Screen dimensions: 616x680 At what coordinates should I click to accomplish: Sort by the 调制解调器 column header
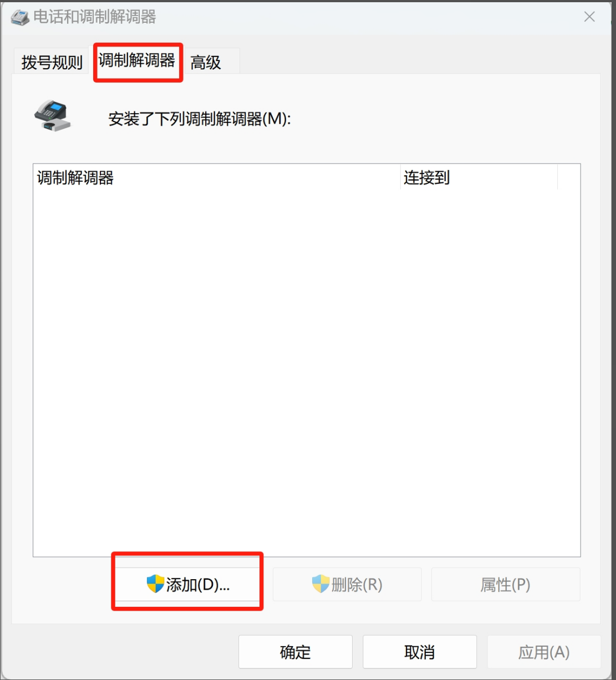pos(216,177)
